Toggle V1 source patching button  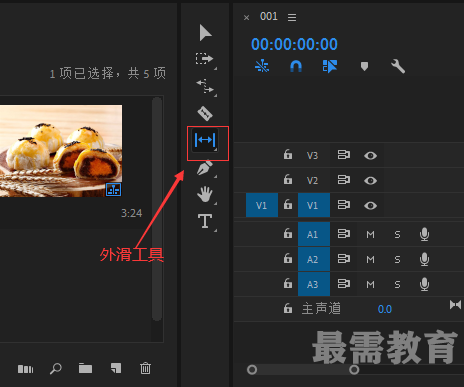coord(262,205)
